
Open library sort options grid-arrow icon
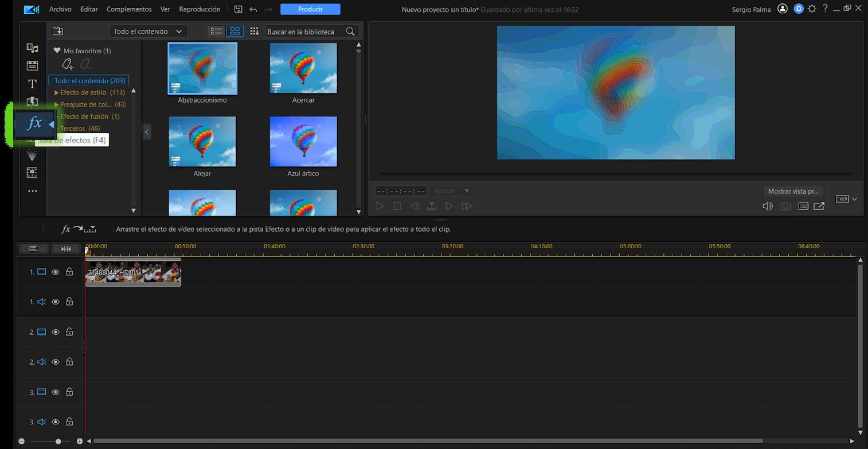point(254,32)
